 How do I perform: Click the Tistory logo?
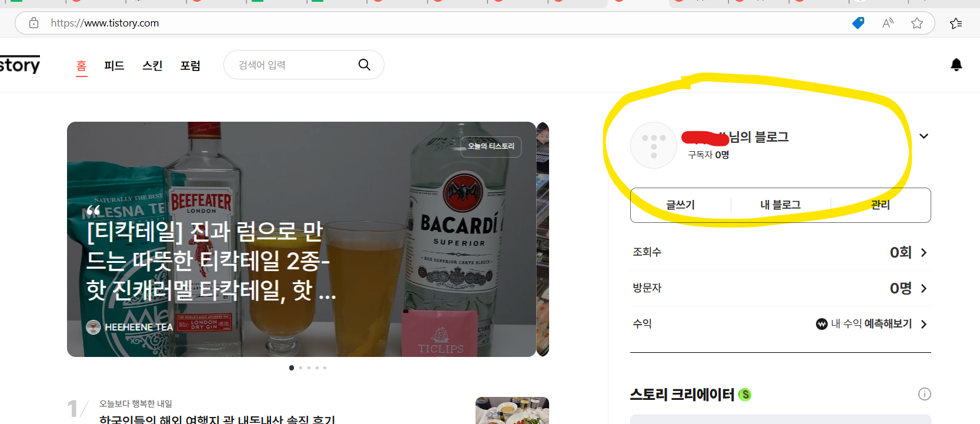click(x=19, y=65)
